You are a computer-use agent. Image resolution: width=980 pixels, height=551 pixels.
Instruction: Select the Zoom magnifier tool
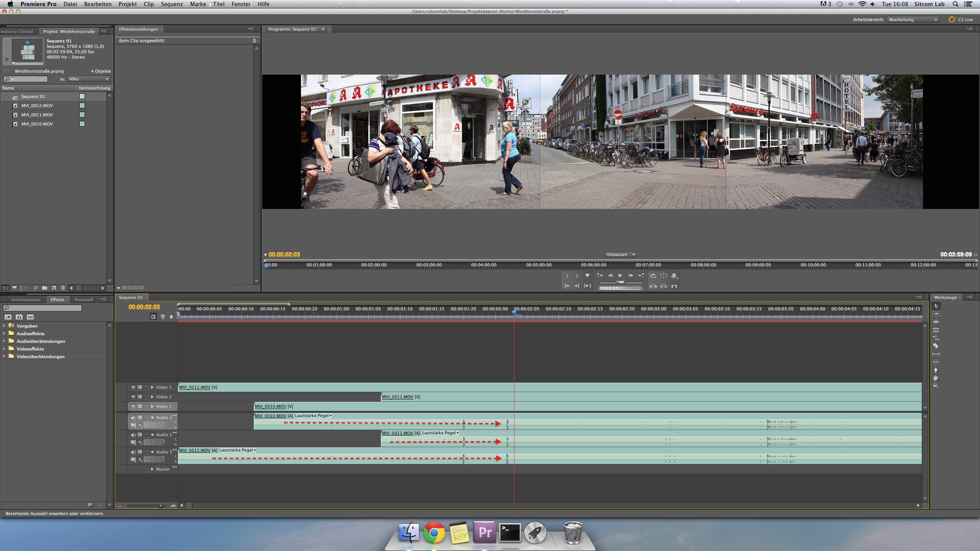[x=936, y=386]
